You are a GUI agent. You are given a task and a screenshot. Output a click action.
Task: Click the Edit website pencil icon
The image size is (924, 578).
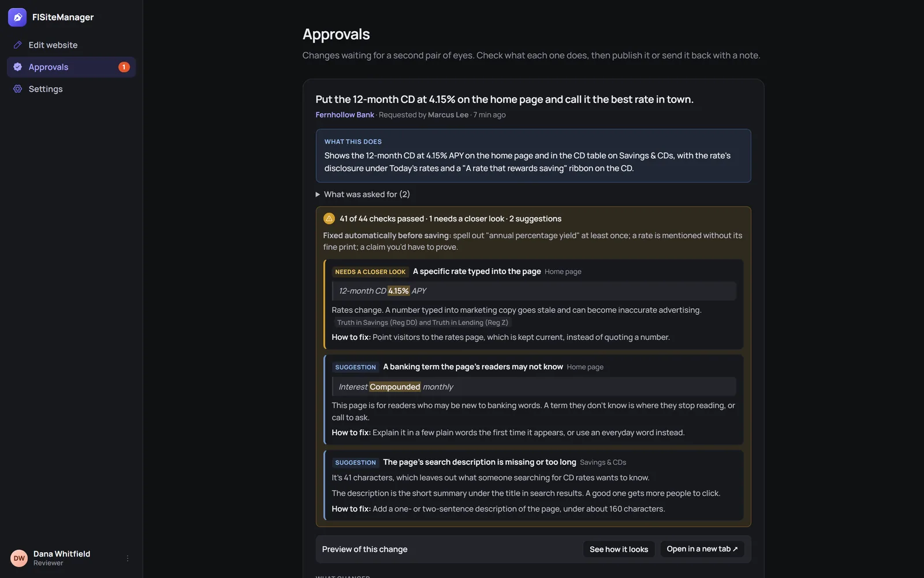[18, 45]
